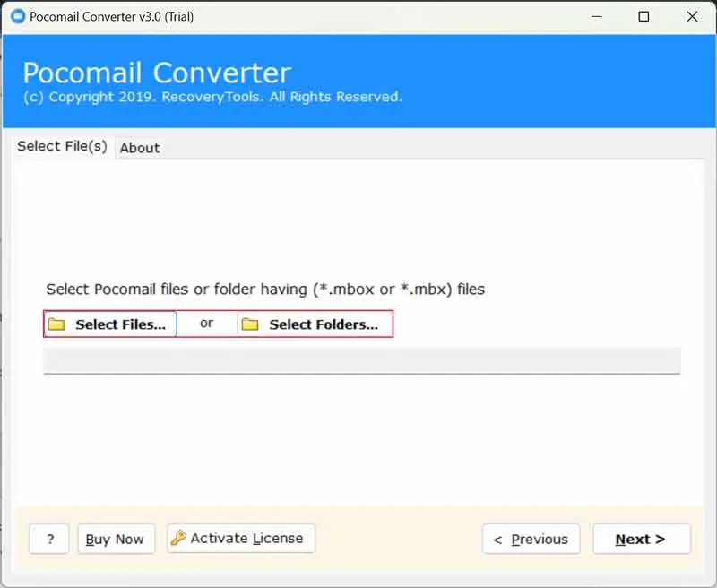Click the Select Pocomail files instruction label
Image resolution: width=717 pixels, height=588 pixels.
click(x=265, y=290)
